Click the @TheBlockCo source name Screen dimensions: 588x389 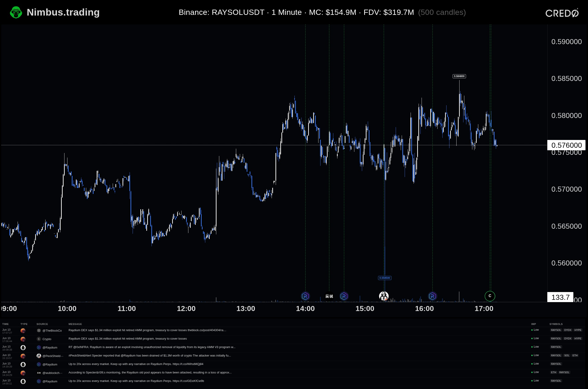52,331
